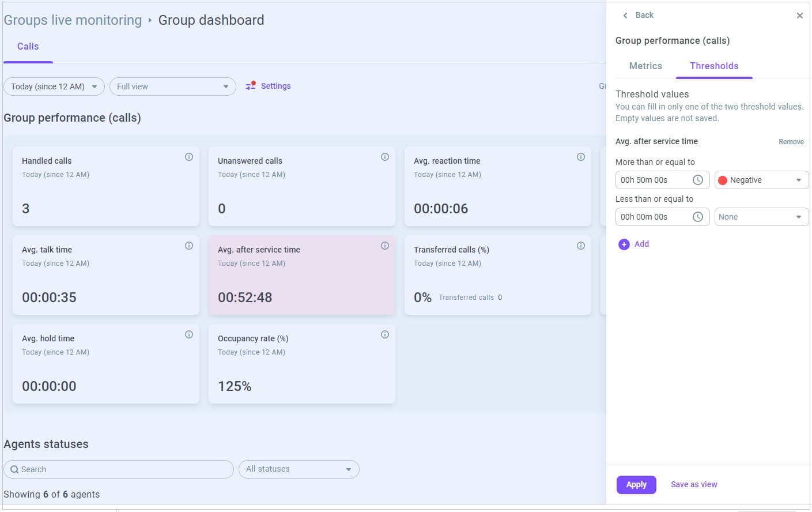Click the search magnifier icon

coord(14,469)
